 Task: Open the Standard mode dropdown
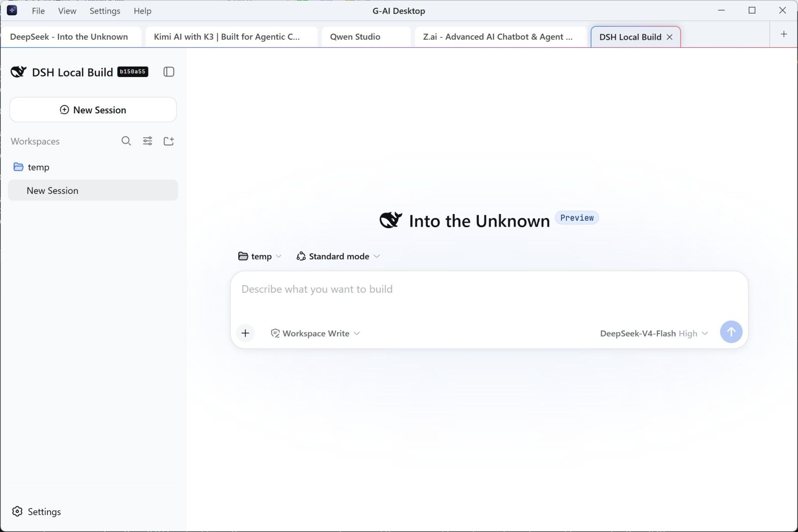pos(338,256)
